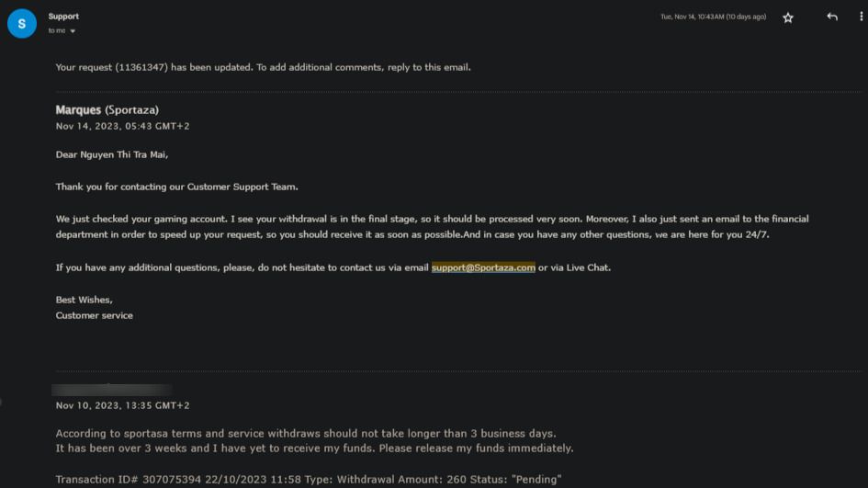The width and height of the screenshot is (868, 488).
Task: Select the Marques (Sportaza) agent name
Action: coord(107,109)
